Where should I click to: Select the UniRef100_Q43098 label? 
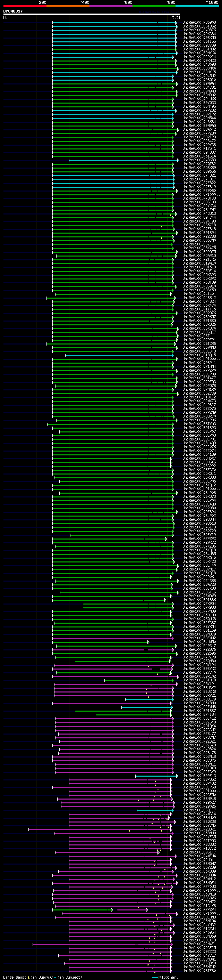(199, 64)
